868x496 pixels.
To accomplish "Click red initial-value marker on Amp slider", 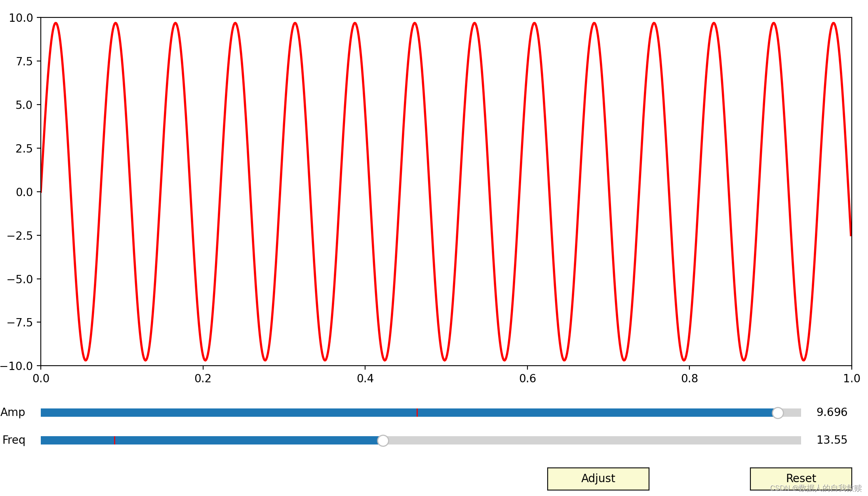I will tap(417, 413).
